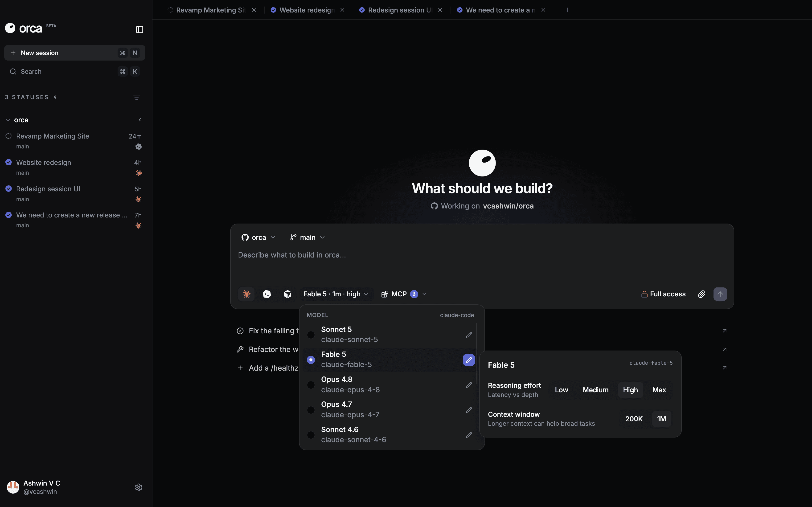The image size is (812, 507).
Task: Open settings gear next to Ashwin V C
Action: tap(139, 487)
